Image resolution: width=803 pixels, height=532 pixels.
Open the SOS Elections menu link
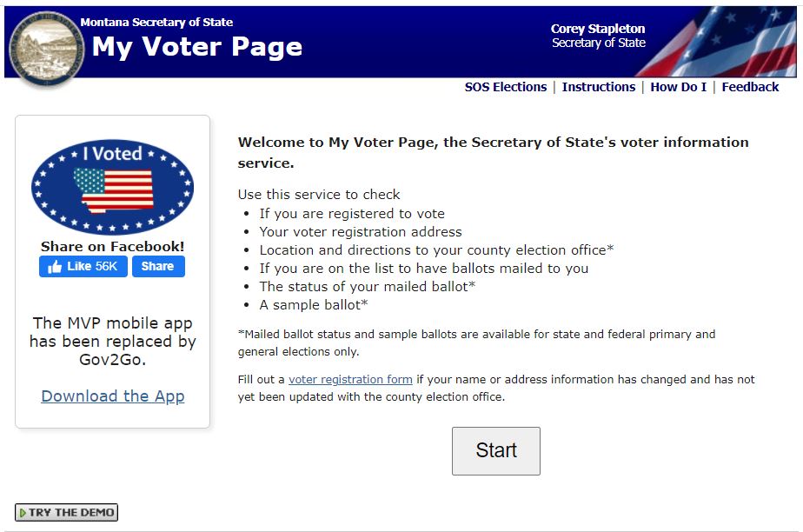[506, 87]
